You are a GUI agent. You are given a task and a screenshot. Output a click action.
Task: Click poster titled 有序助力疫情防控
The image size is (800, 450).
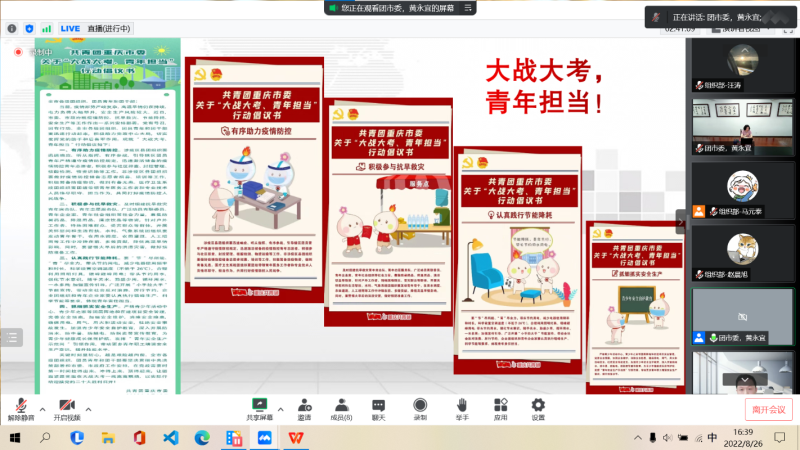click(x=254, y=180)
